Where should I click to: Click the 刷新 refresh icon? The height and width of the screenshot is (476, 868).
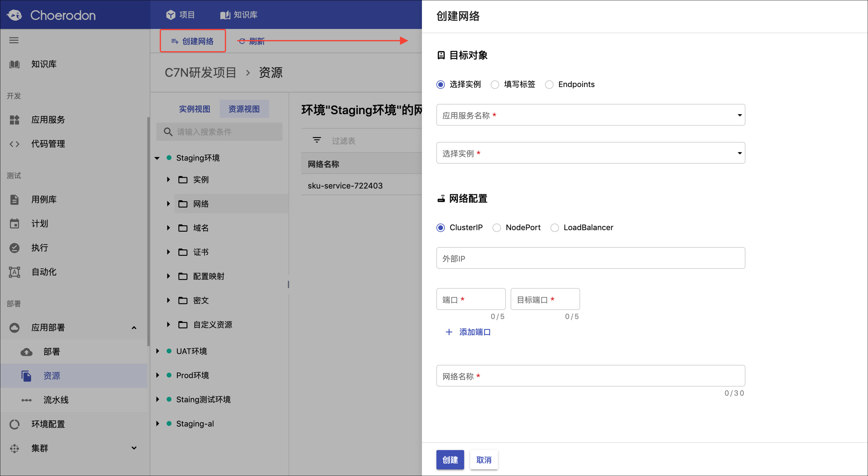242,41
